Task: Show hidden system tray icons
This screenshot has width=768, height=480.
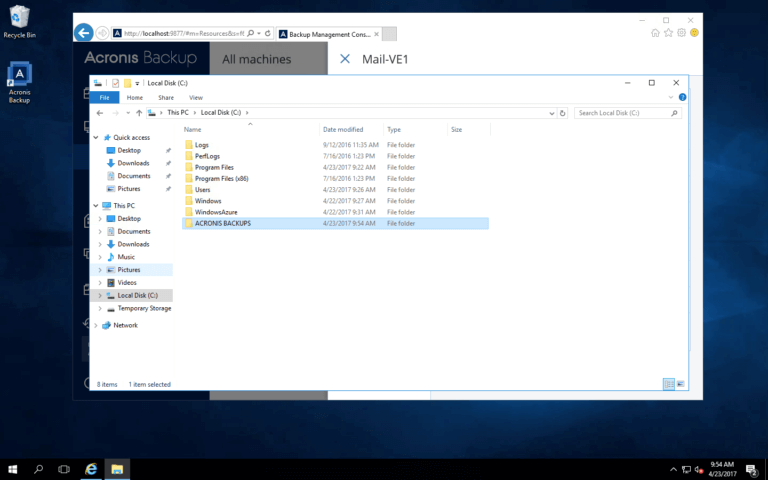Action: pyautogui.click(x=673, y=470)
